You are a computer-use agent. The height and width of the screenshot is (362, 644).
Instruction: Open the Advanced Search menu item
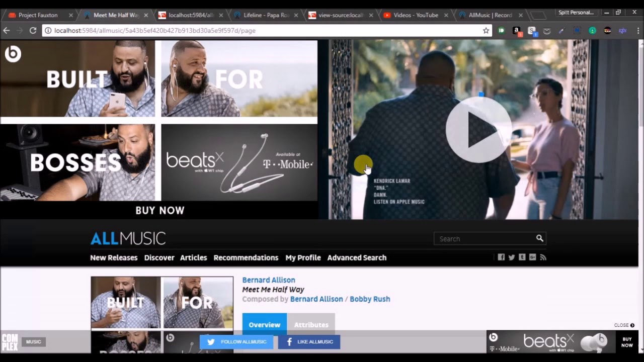[x=357, y=257]
